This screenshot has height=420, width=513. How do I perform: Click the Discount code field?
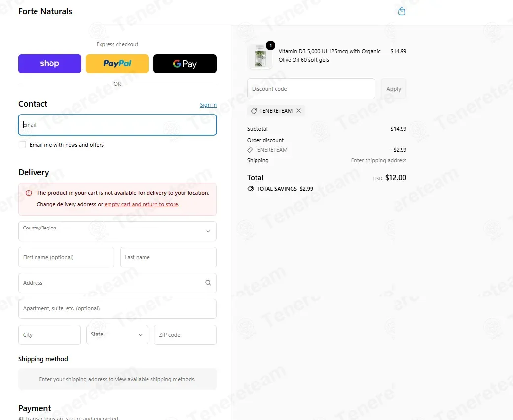(311, 89)
